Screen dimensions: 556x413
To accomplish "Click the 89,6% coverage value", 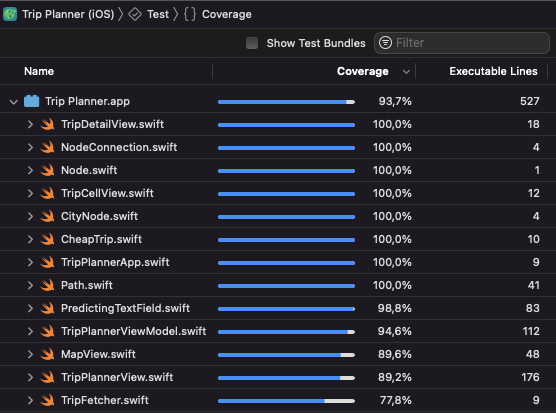I will [395, 354].
